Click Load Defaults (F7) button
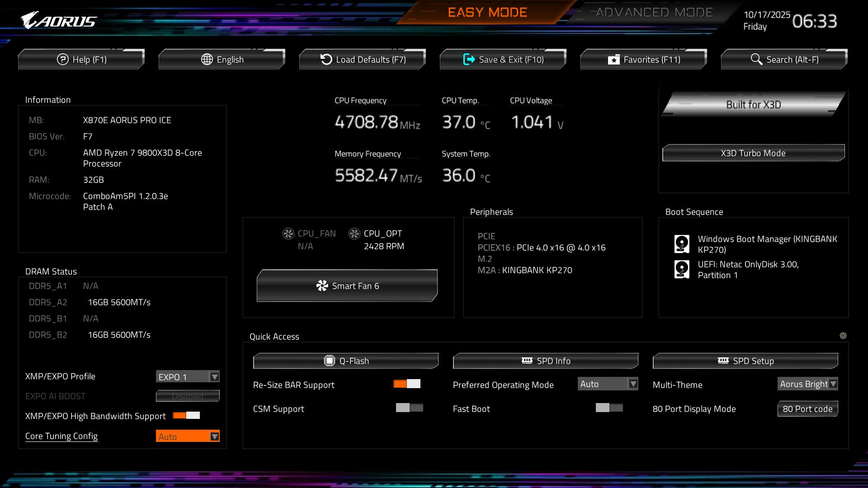 point(363,60)
